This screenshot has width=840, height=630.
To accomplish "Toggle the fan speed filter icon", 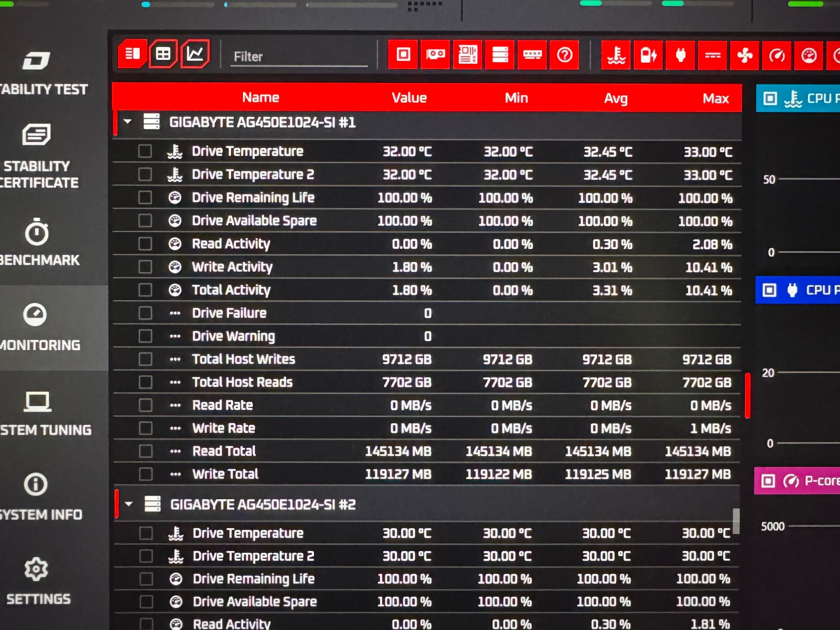I will [x=744, y=55].
